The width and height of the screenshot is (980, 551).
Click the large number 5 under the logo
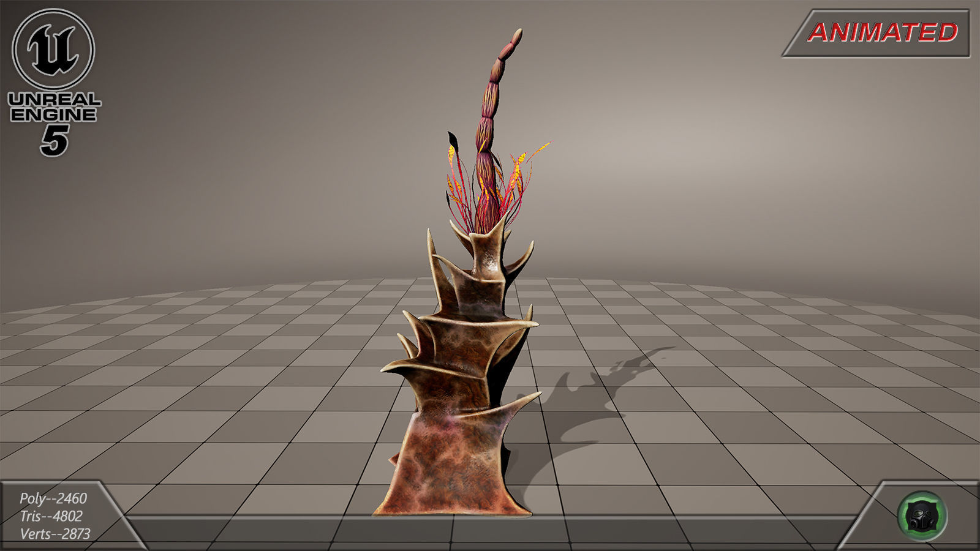(54, 141)
